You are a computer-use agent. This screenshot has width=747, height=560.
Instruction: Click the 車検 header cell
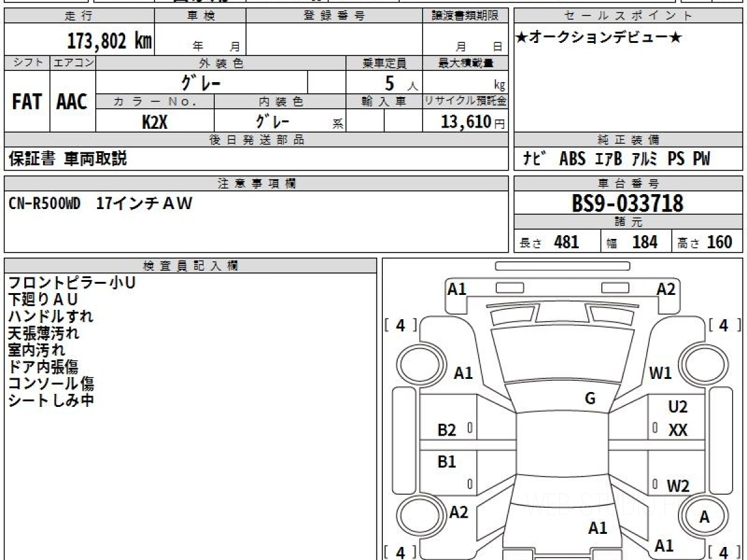(x=200, y=16)
